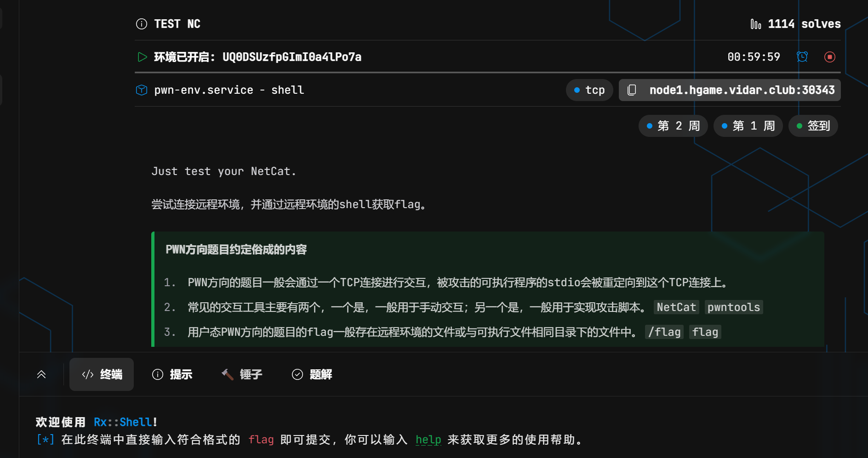Click the green play environment icon
The image size is (868, 458).
(142, 57)
